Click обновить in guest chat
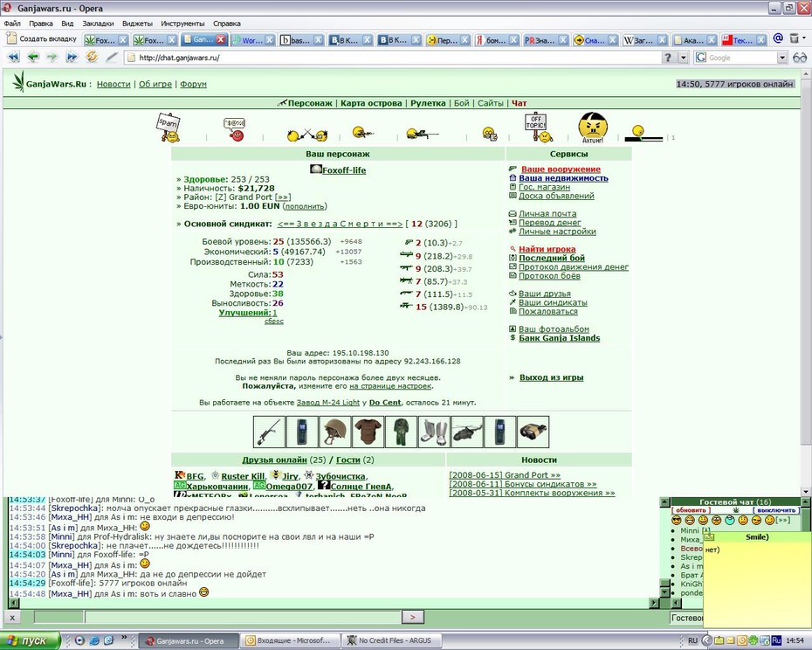The image size is (812, 650). (x=691, y=510)
